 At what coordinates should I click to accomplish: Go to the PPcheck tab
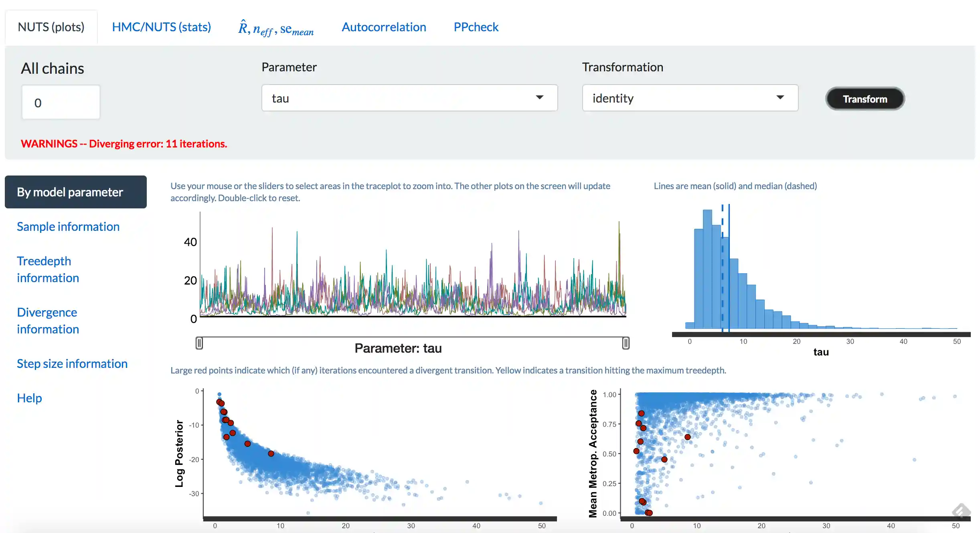[x=476, y=27]
